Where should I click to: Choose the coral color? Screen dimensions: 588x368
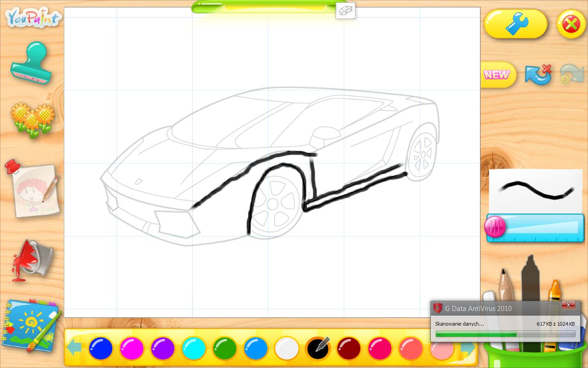point(410,348)
